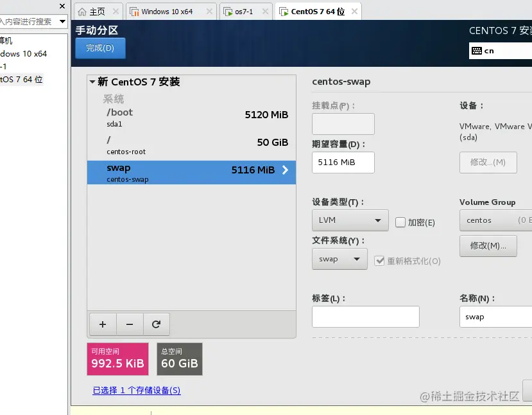
Task: Click the 可用空间 992.5 KiB box
Action: point(117,359)
